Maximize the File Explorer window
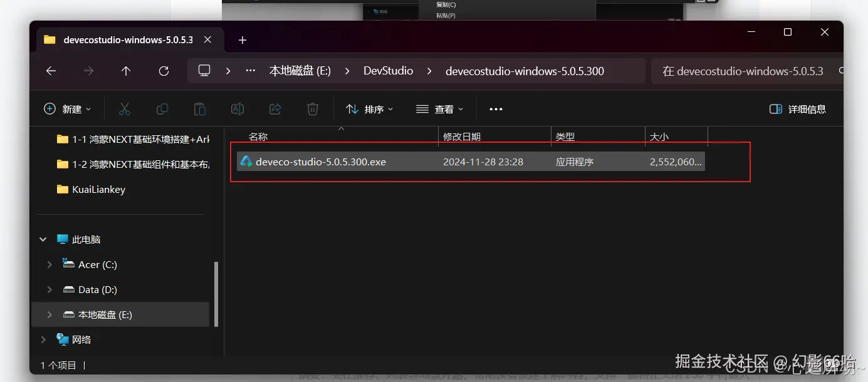Viewport: 868px width, 382px height. (x=788, y=32)
